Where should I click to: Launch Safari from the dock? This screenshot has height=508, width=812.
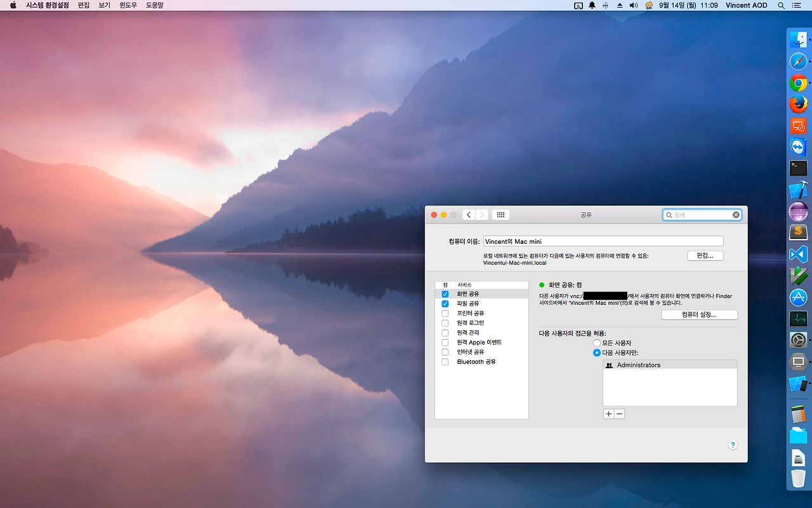tap(797, 62)
